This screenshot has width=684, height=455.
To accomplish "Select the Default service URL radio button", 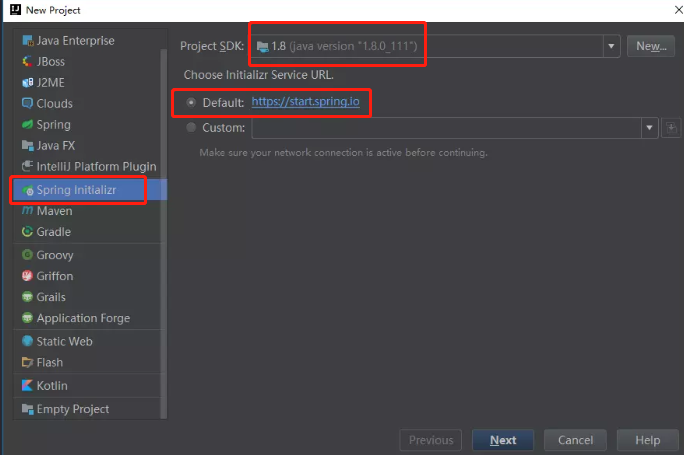I will [x=191, y=103].
